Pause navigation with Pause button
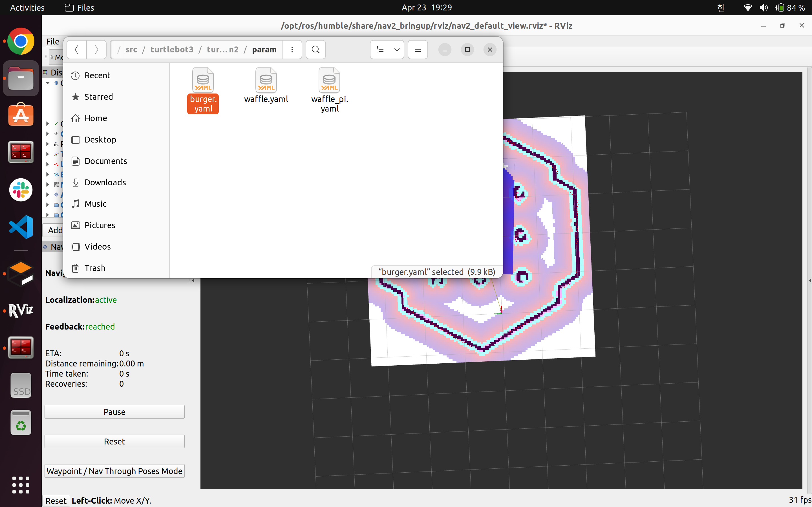Viewport: 812px width, 507px height. click(114, 412)
